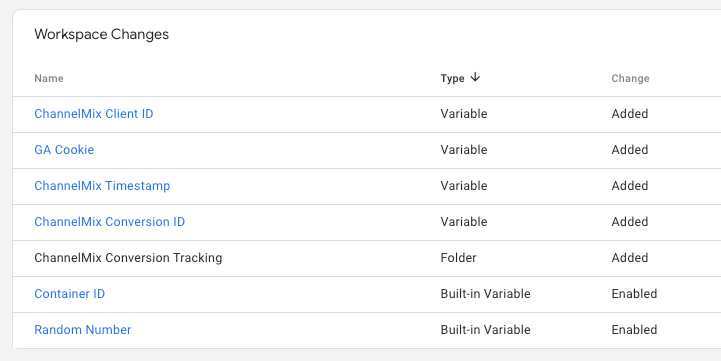Click the Workspace Changes heading
This screenshot has height=361, width=721.
tap(102, 34)
